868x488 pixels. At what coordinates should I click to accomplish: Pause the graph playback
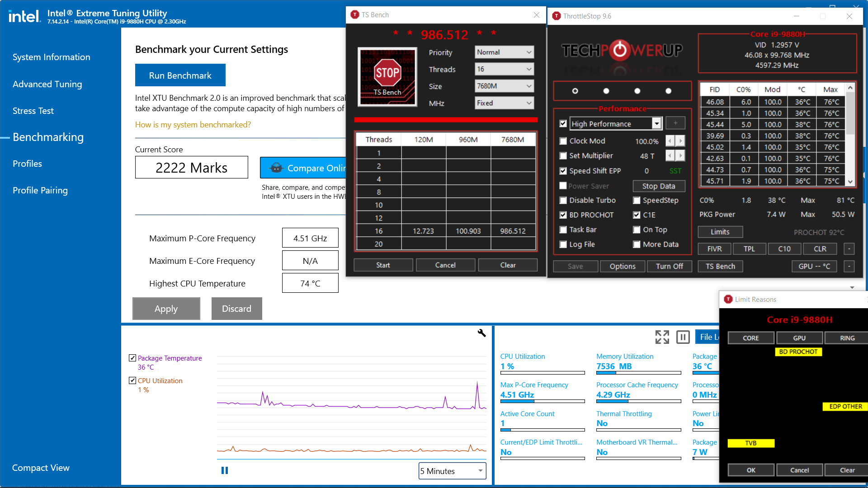tap(225, 470)
